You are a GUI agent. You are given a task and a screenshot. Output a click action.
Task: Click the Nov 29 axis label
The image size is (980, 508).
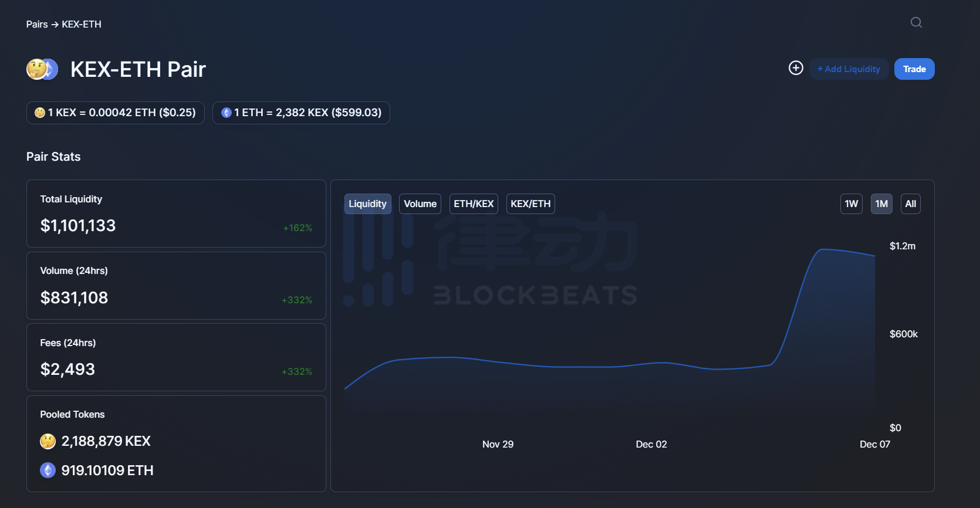[x=498, y=445]
